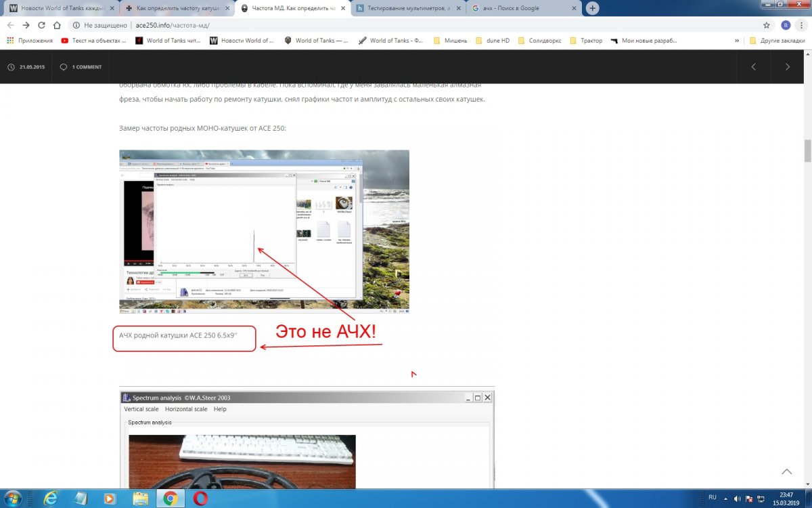Reload the ace250.info page
Screen dimensions: 812x508
41,25
